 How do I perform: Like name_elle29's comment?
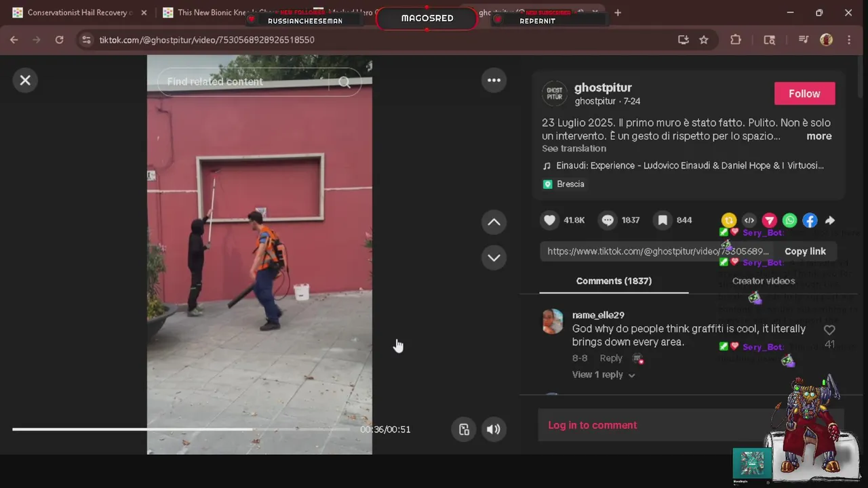[x=829, y=330]
